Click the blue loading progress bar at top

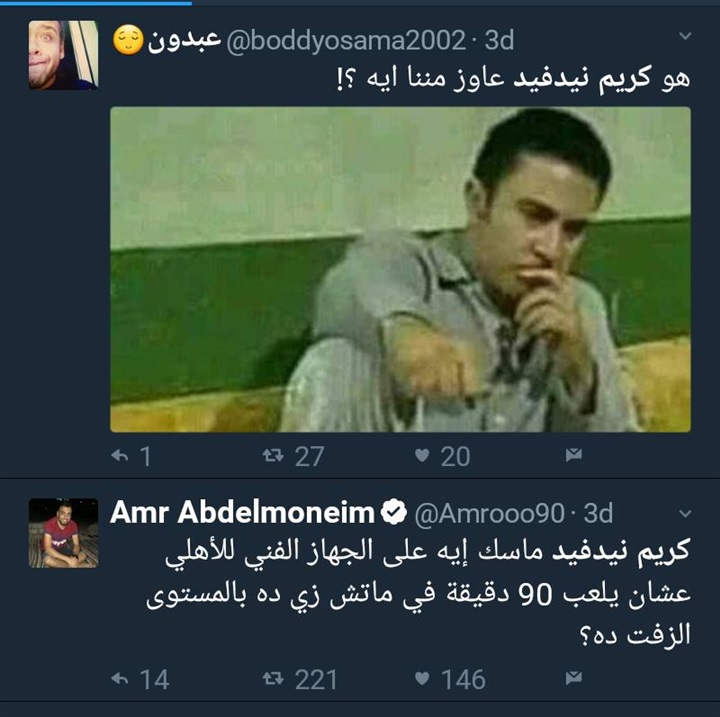pos(96,3)
